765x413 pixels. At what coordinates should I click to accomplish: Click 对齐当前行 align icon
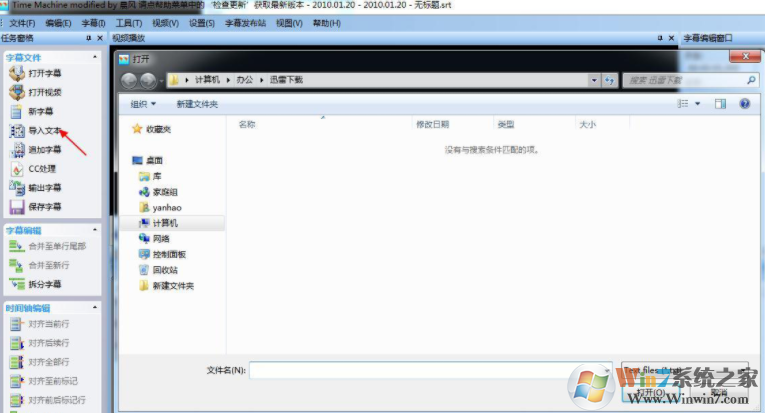17,324
